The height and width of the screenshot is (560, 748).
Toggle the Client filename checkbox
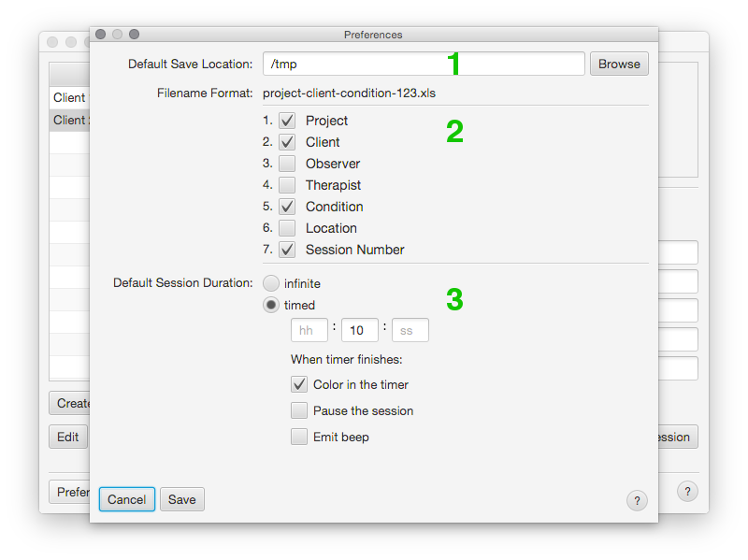coord(287,142)
